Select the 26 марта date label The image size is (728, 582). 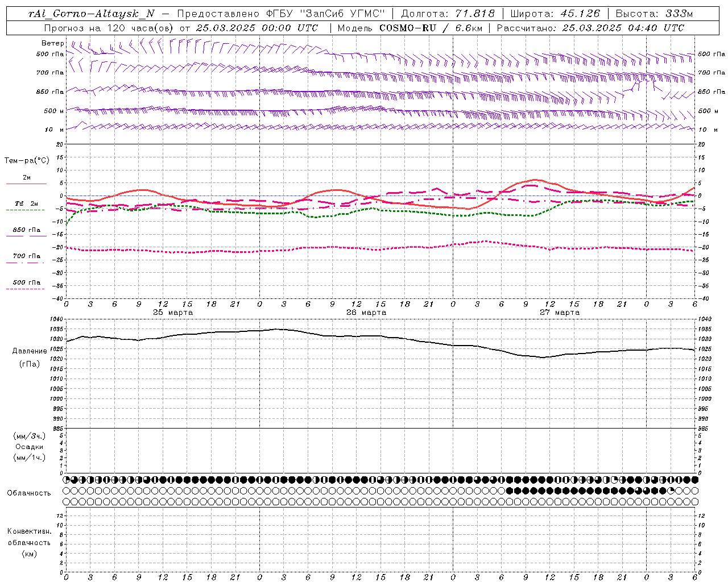366,313
